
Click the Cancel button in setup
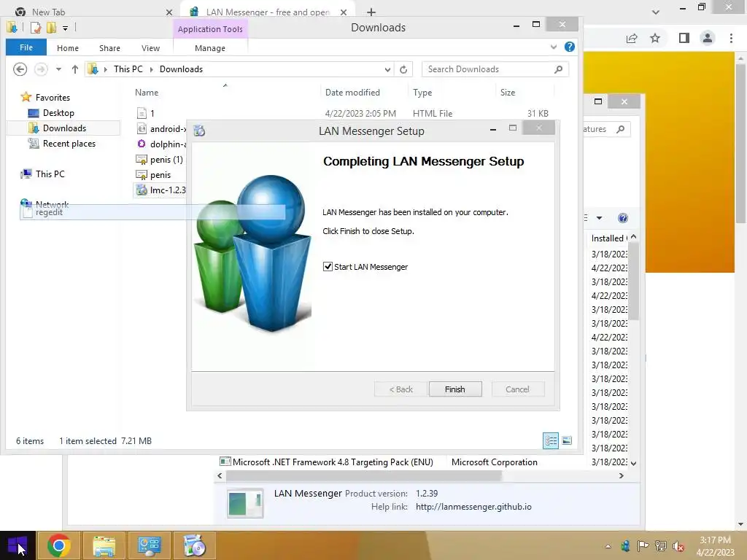coord(517,389)
